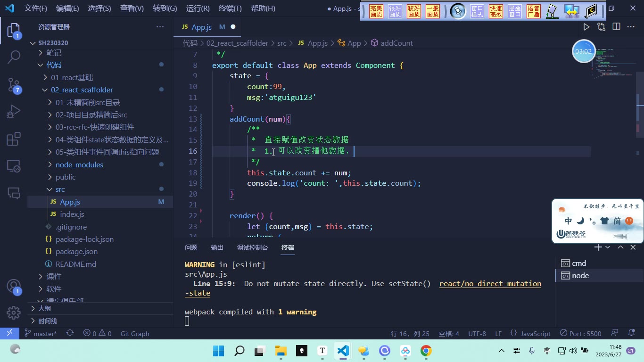Screen dimensions: 644x362
Task: Open the editor More Actions menu
Action: coord(631,27)
